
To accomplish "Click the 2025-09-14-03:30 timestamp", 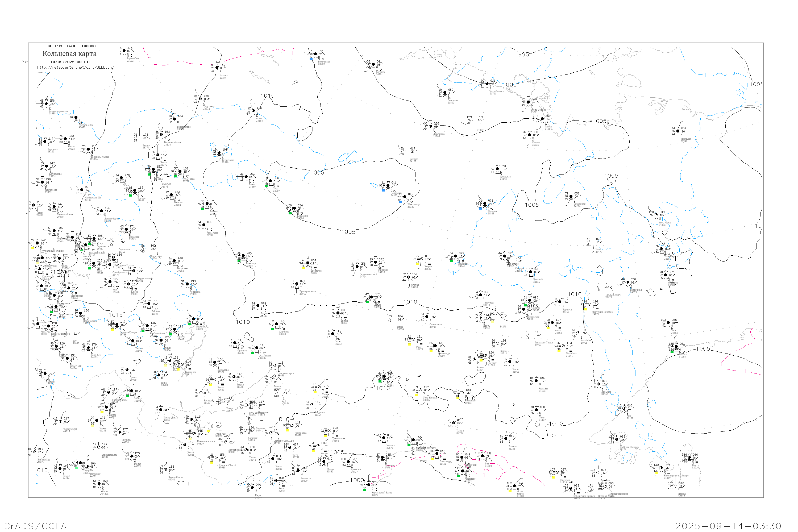I will (728, 526).
